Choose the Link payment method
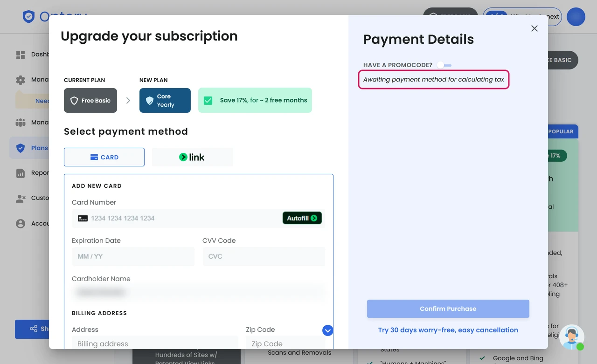 [192, 157]
